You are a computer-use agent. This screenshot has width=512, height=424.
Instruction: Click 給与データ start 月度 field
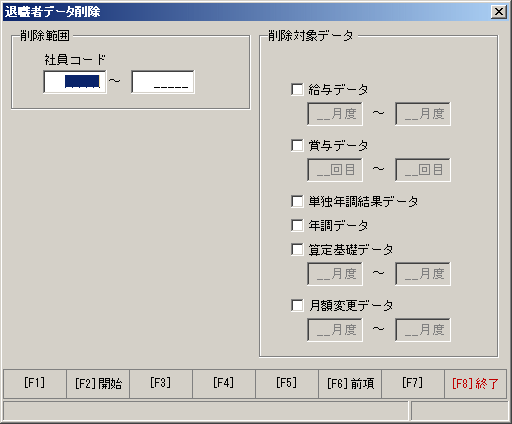point(335,114)
